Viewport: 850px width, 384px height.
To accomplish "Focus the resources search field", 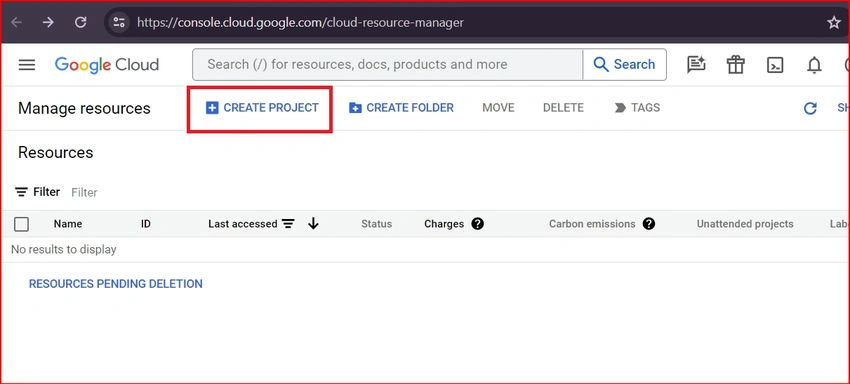I will pyautogui.click(x=388, y=65).
